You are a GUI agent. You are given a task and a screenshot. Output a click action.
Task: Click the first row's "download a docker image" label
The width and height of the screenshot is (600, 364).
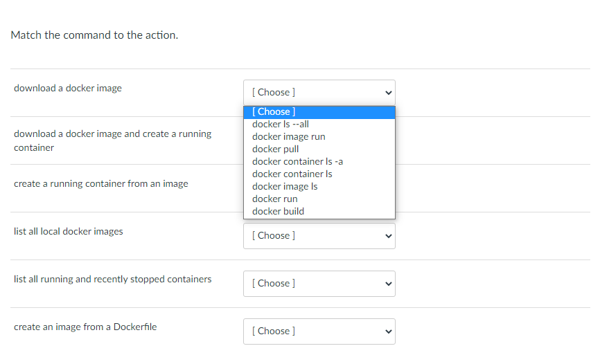pyautogui.click(x=68, y=88)
